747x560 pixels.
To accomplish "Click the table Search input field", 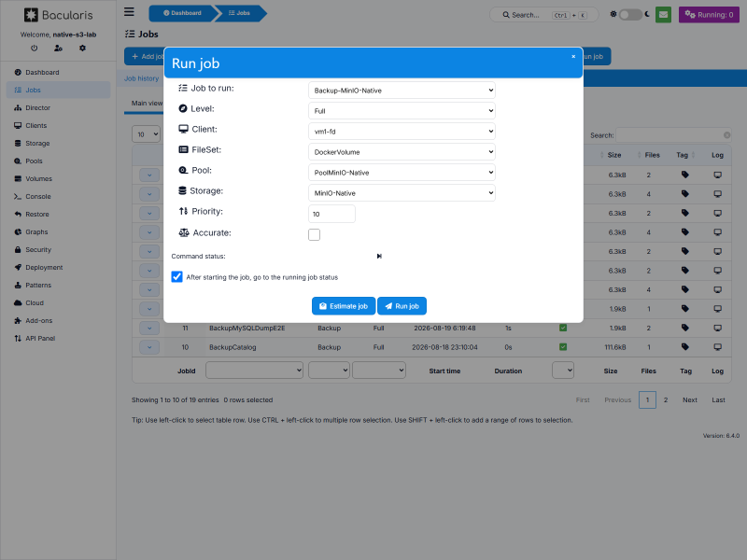I will click(x=673, y=135).
